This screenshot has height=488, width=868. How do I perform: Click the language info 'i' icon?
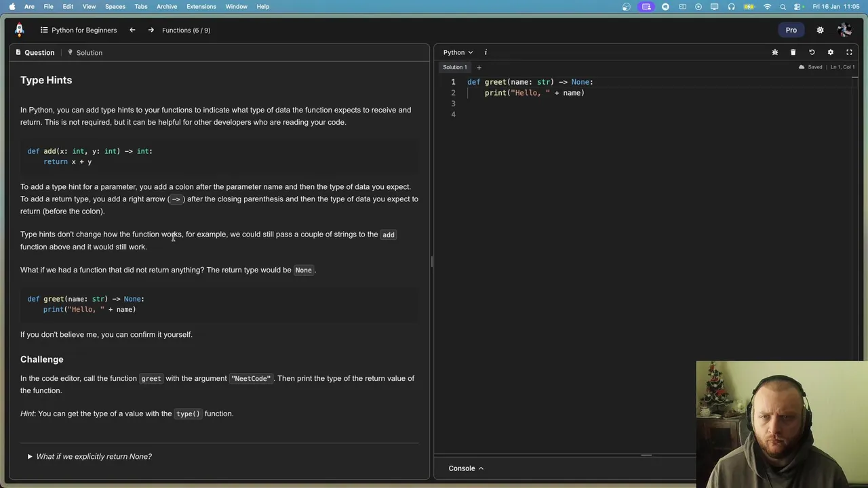[486, 52]
